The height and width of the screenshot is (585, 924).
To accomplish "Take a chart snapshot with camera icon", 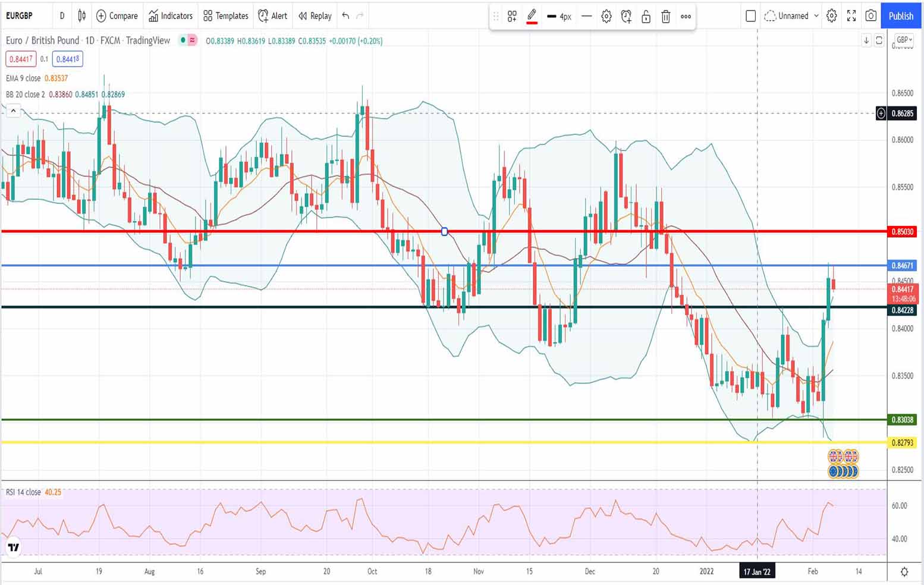I will pos(870,16).
